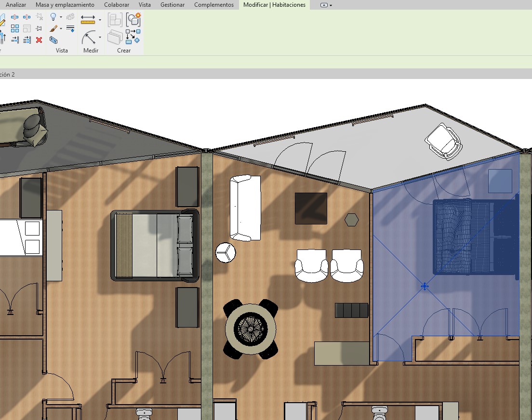Open the Selection Box icon
Screen dimensions: 532x420
(x=53, y=40)
